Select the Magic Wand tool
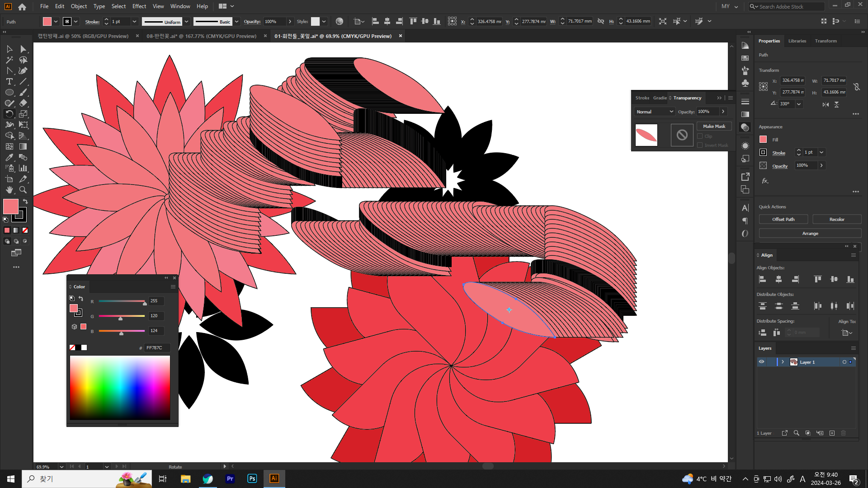 [x=9, y=60]
